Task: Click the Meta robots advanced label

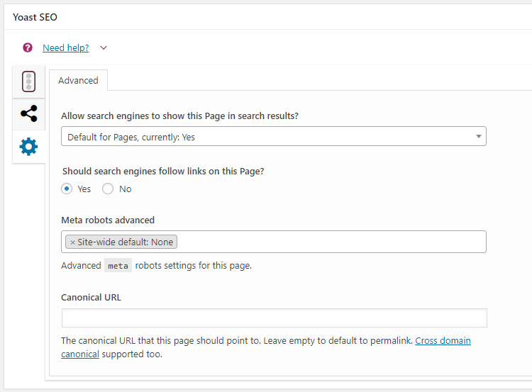Action: pyautogui.click(x=108, y=220)
